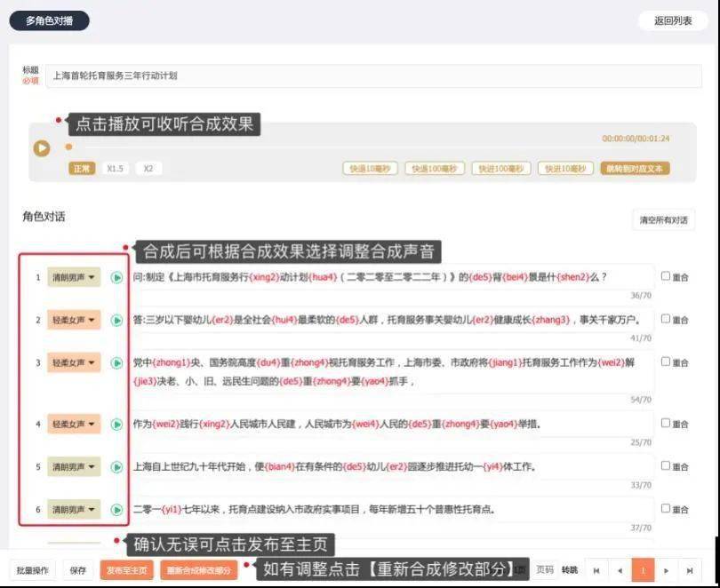
Task: Play the audio for dialogue row 2
Action: [116, 320]
